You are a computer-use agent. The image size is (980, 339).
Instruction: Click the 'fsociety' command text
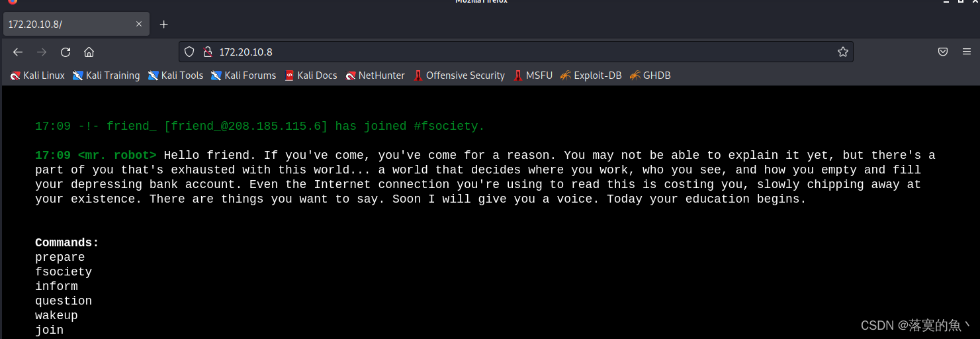(64, 271)
